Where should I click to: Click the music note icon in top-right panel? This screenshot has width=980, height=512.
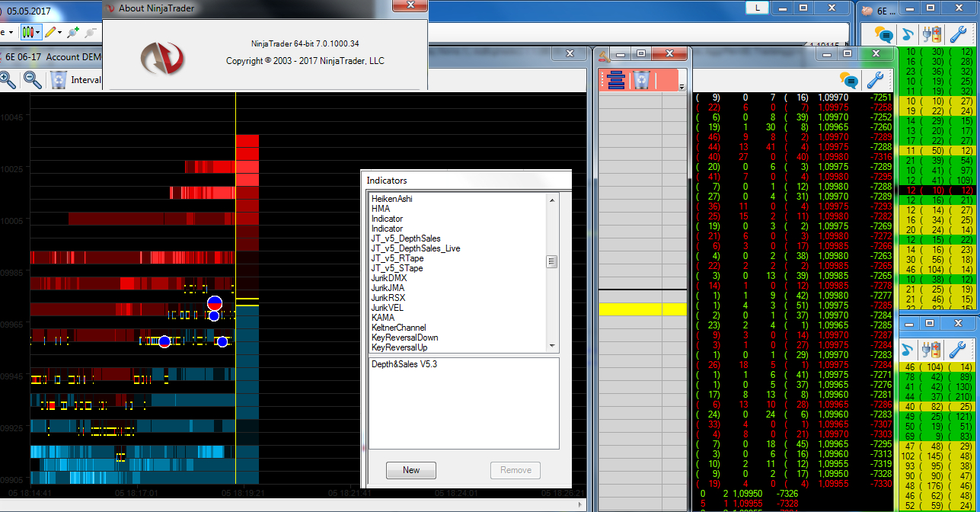(907, 34)
